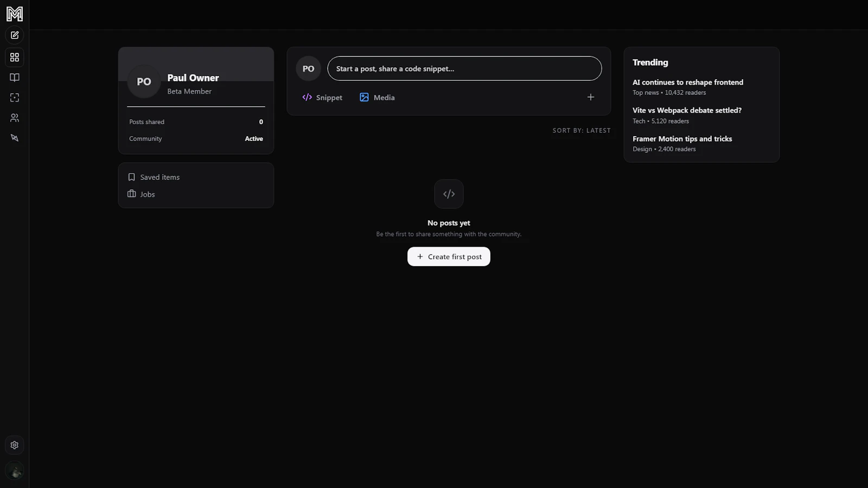Click the M logo in the sidebar
This screenshot has height=488, width=868.
[x=15, y=14]
